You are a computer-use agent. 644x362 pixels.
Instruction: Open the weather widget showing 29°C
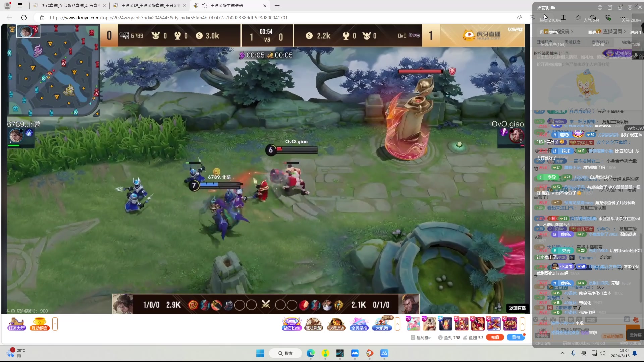16,353
